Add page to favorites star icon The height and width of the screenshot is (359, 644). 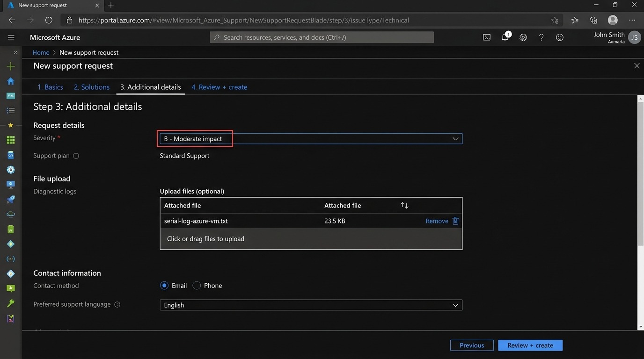click(555, 20)
